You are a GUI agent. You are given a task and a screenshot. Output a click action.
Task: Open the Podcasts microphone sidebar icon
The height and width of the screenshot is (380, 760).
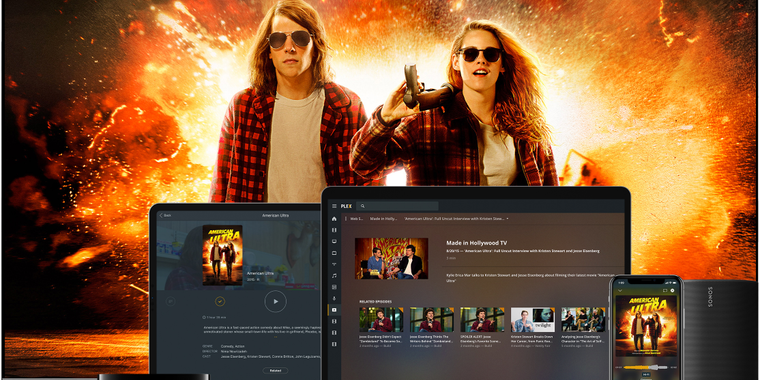tap(334, 298)
